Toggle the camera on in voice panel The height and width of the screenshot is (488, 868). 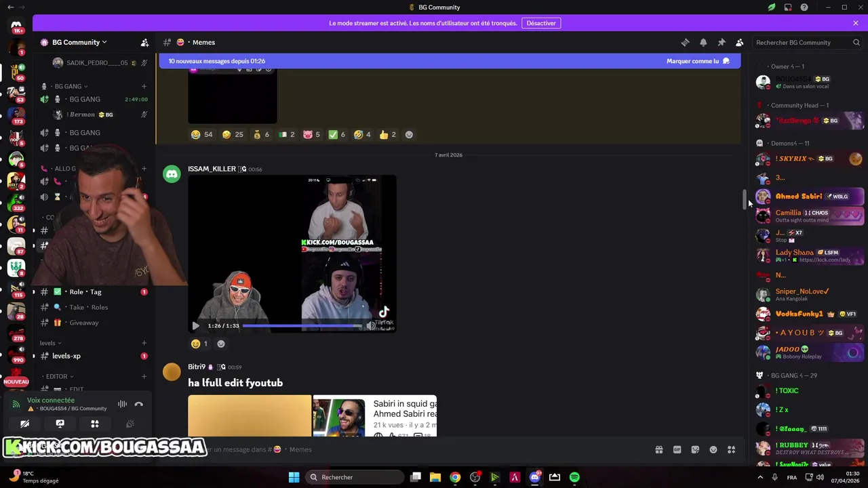pos(24,424)
